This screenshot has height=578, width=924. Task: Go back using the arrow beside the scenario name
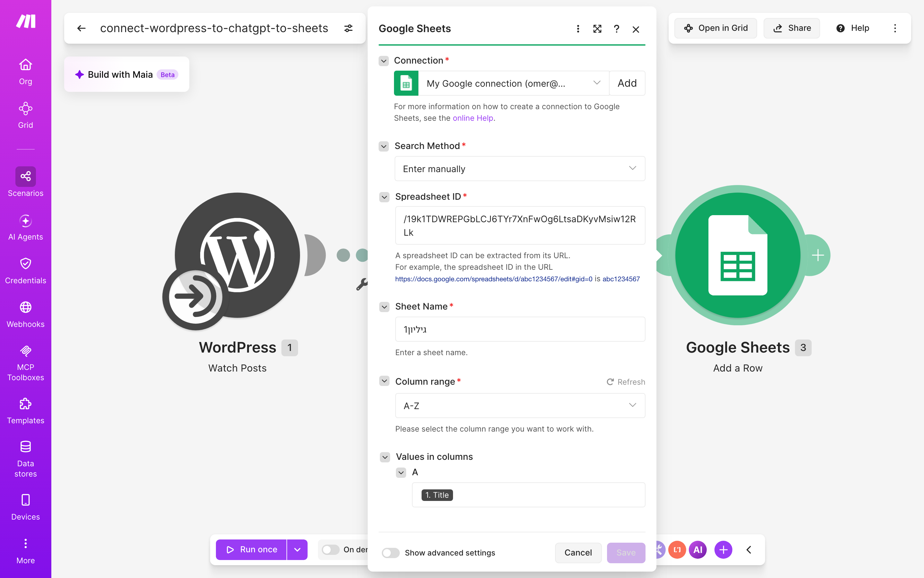pos(81,28)
